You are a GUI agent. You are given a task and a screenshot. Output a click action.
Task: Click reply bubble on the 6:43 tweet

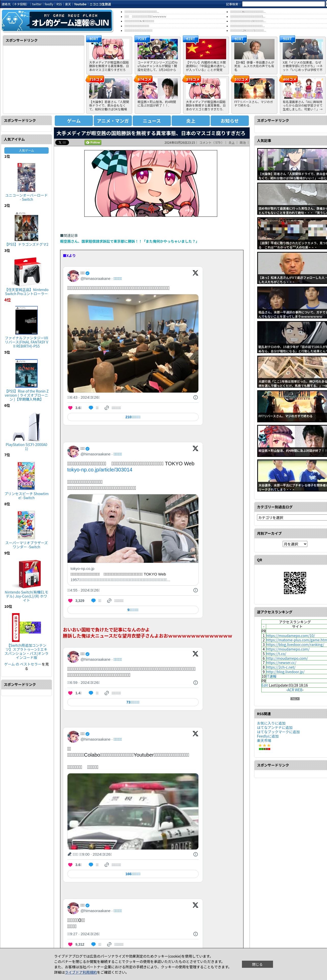point(91,408)
